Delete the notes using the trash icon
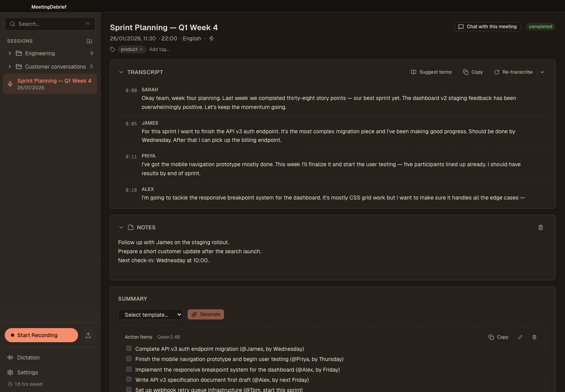The width and height of the screenshot is (565, 392). click(x=541, y=227)
